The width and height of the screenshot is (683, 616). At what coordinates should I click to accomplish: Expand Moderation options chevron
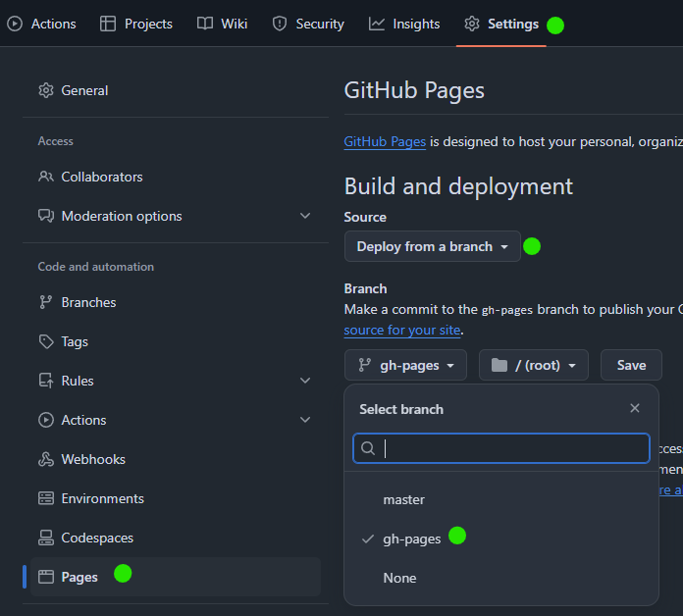coord(305,216)
